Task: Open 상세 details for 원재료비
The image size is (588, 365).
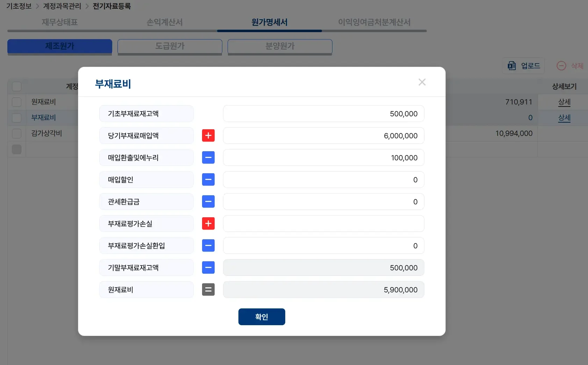Action: (565, 102)
